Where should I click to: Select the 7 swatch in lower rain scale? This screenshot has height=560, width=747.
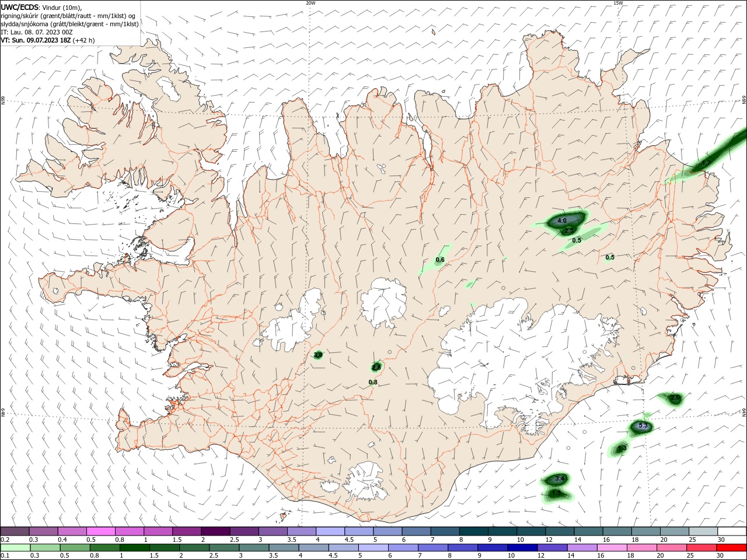433,548
